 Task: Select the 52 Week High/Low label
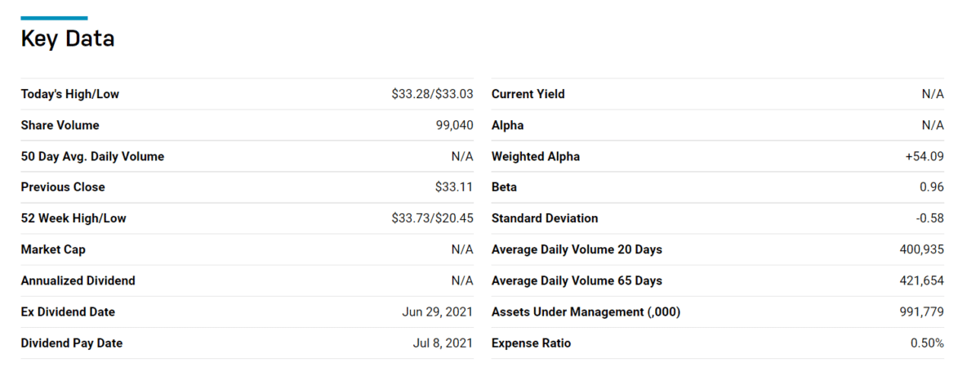(73, 218)
